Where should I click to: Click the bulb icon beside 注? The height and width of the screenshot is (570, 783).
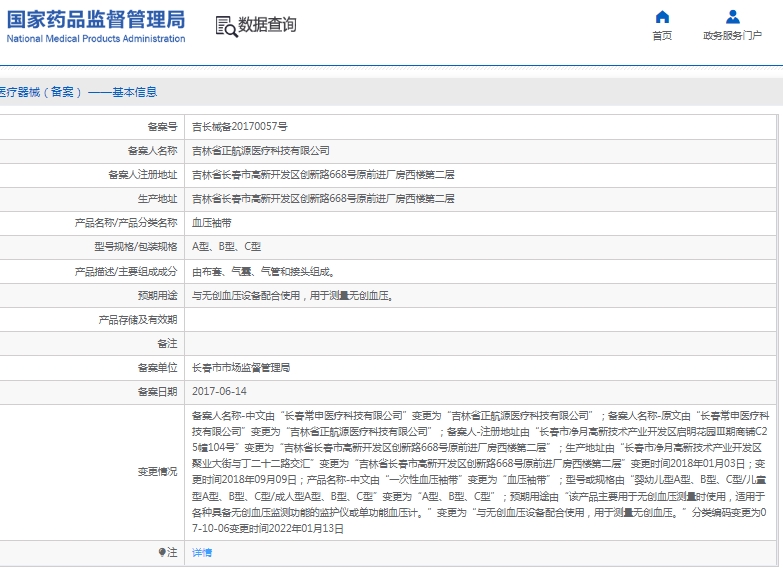pos(162,552)
